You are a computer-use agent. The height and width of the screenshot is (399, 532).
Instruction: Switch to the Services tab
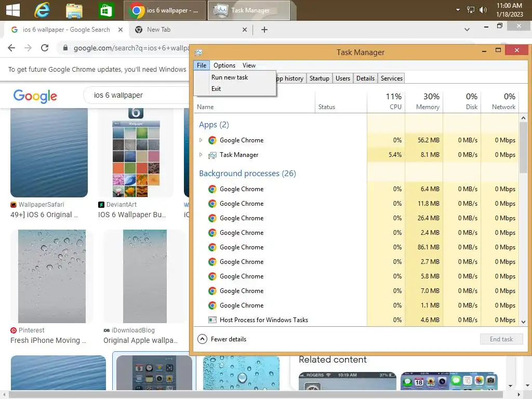click(x=391, y=78)
